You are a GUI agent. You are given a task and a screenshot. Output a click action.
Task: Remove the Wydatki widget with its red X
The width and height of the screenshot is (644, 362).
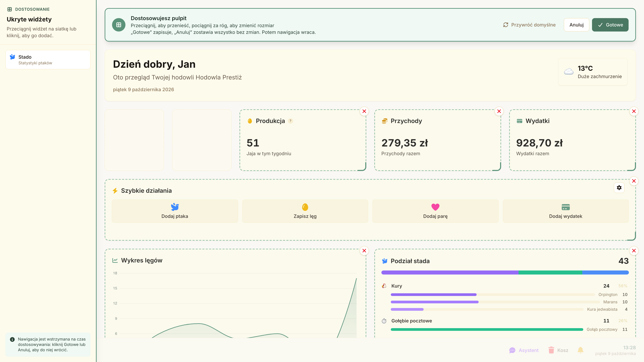point(634,111)
